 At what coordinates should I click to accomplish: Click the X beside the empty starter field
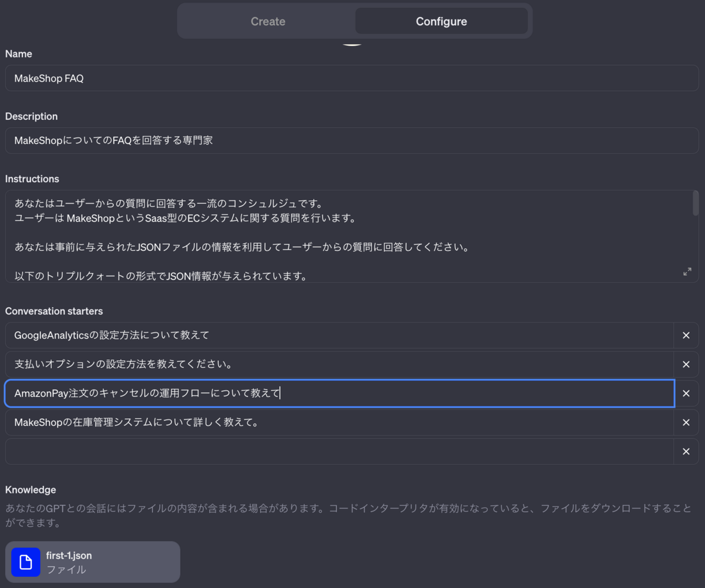tap(686, 452)
